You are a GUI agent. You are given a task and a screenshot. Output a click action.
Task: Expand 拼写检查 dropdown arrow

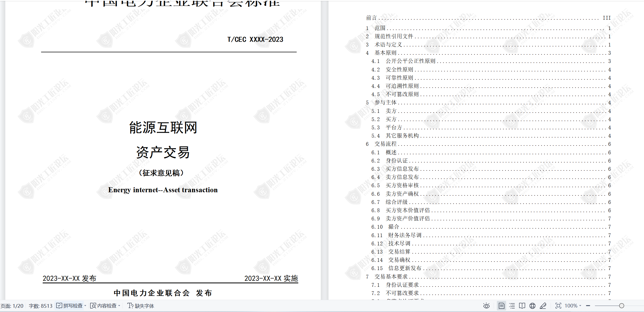[x=85, y=306]
